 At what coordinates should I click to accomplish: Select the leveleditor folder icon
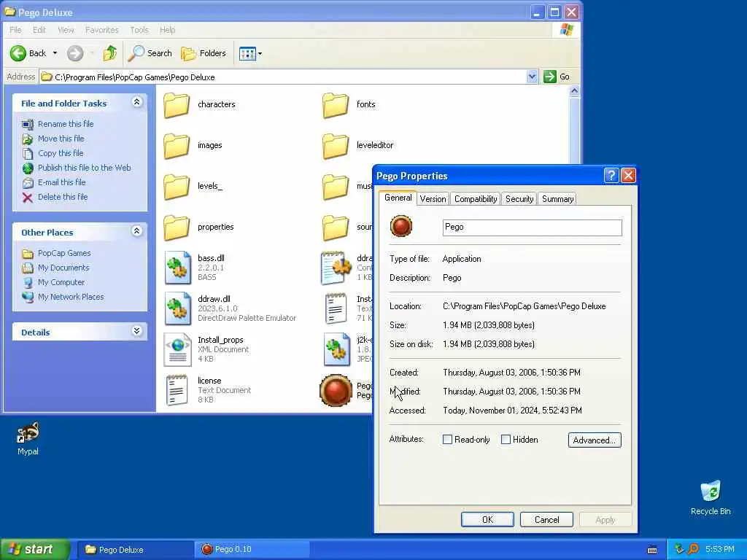tap(336, 146)
